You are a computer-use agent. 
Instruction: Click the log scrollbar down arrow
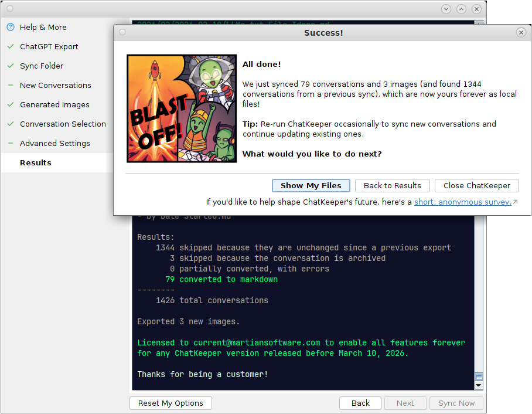point(479,385)
